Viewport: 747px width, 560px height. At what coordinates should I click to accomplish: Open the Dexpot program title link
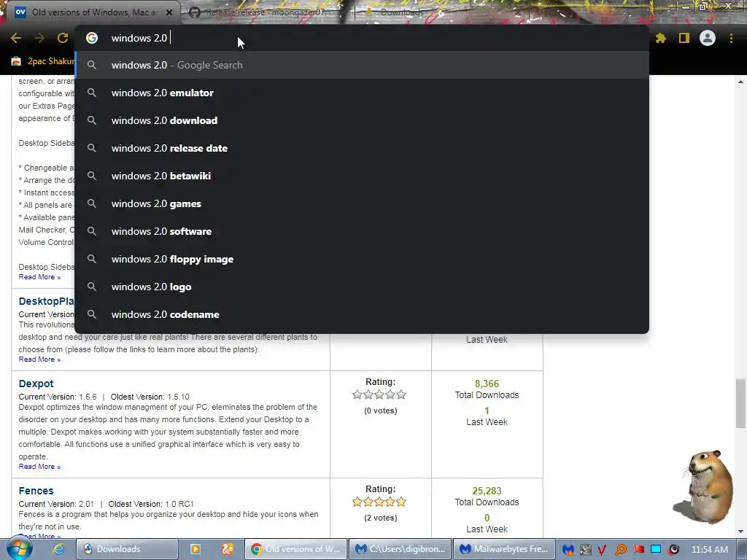36,384
